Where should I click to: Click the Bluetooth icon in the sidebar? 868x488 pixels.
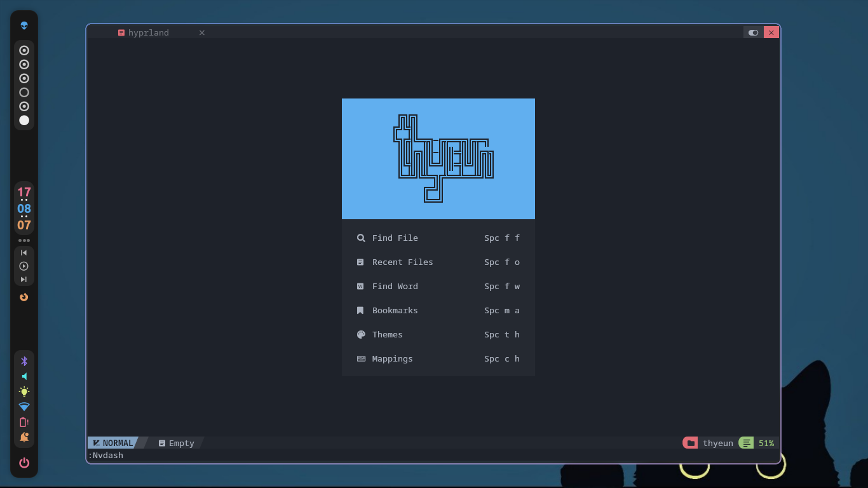(x=24, y=361)
